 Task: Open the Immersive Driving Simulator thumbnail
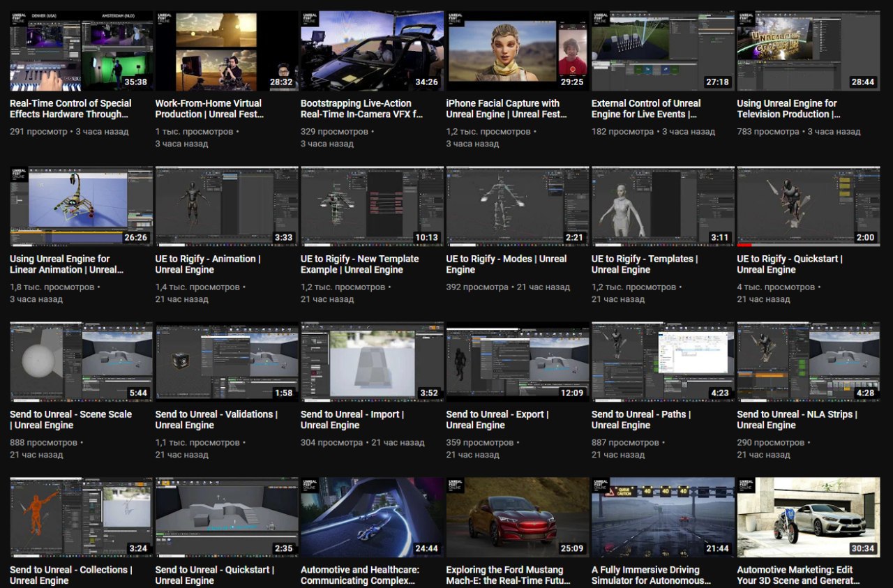[x=663, y=518]
